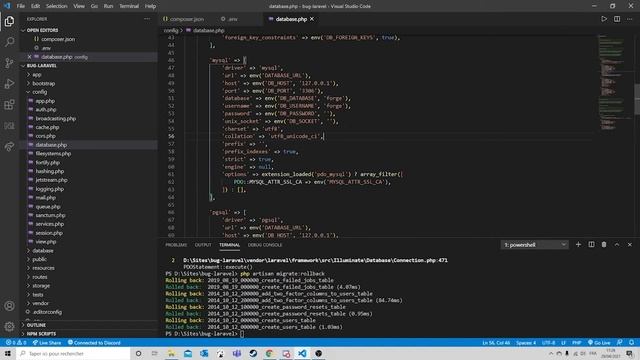Open the Help menu
The height and width of the screenshot is (360, 640).
click(150, 6)
